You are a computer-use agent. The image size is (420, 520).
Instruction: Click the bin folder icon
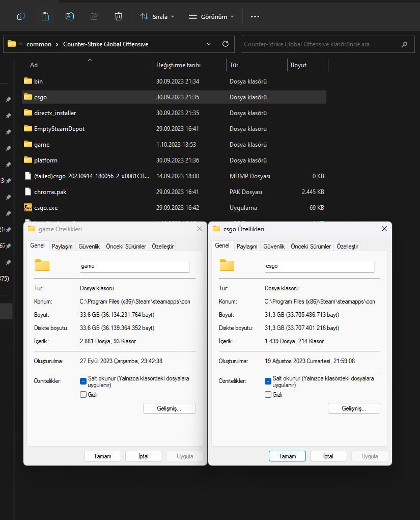tap(28, 81)
